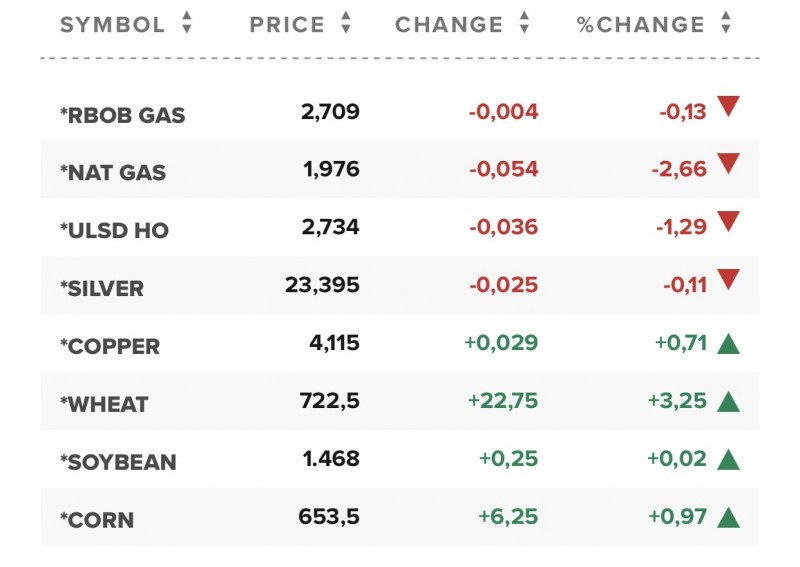Select the SILVER price 23,395
Screen dimensions: 800x567
click(322, 287)
